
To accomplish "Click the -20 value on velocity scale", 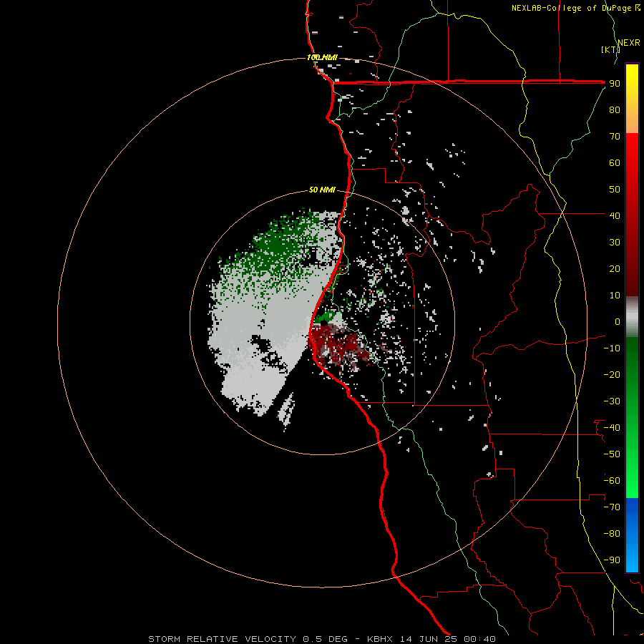I will point(612,374).
